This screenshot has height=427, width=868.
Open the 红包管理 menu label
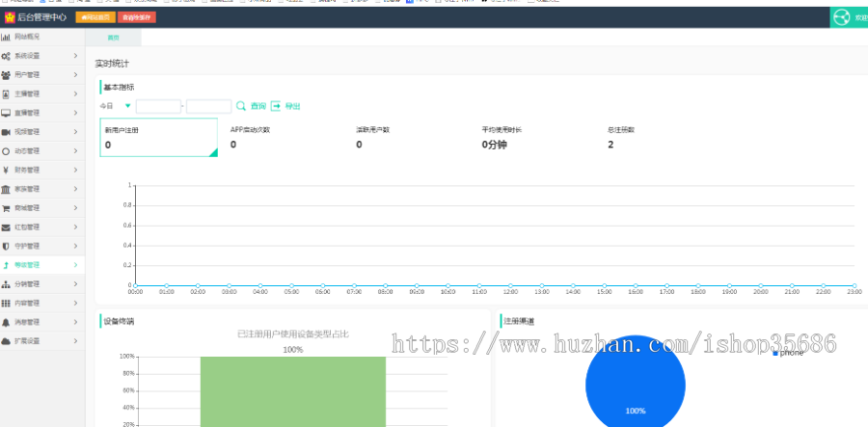[x=27, y=227]
